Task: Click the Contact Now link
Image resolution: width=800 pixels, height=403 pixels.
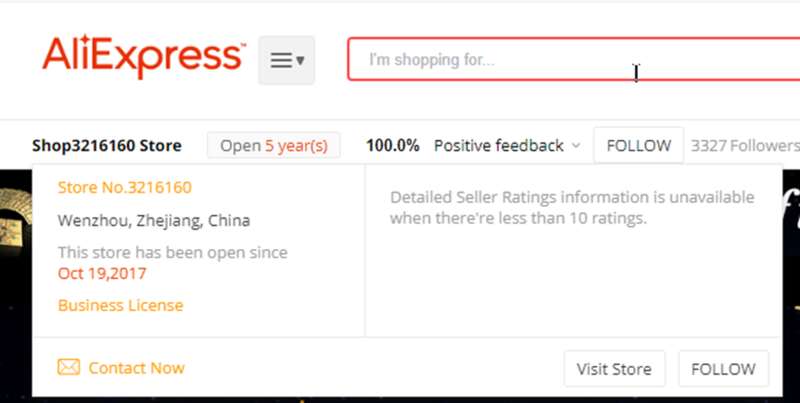Action: [x=136, y=368]
